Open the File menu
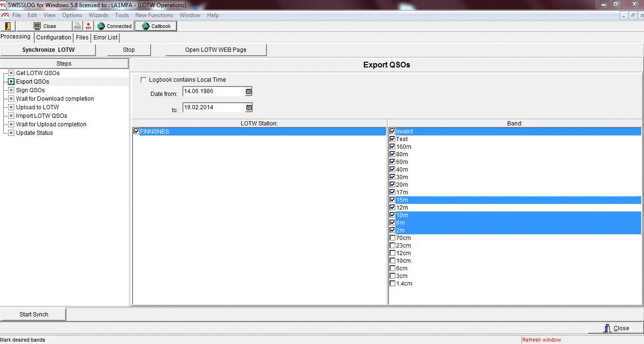This screenshot has width=644, height=344. 17,15
